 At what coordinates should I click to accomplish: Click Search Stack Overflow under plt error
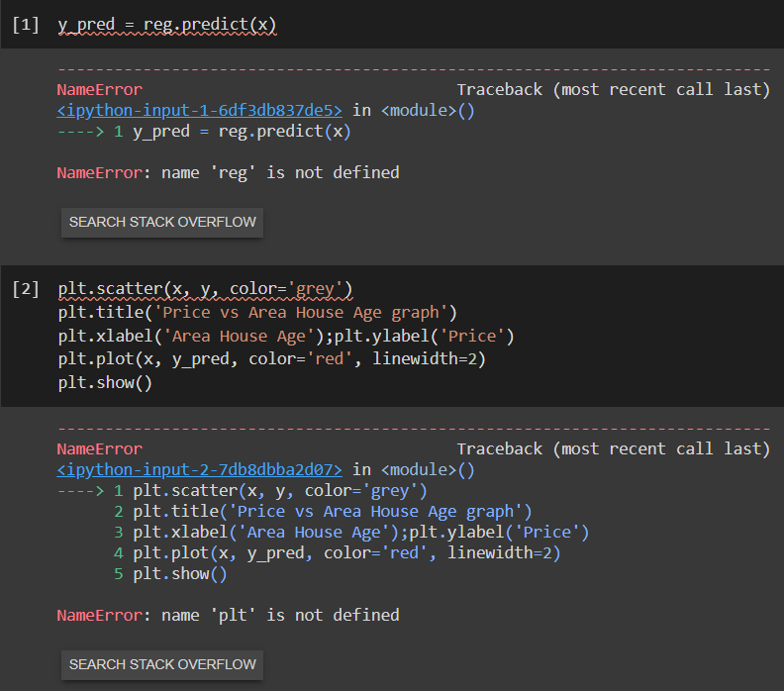(x=162, y=664)
